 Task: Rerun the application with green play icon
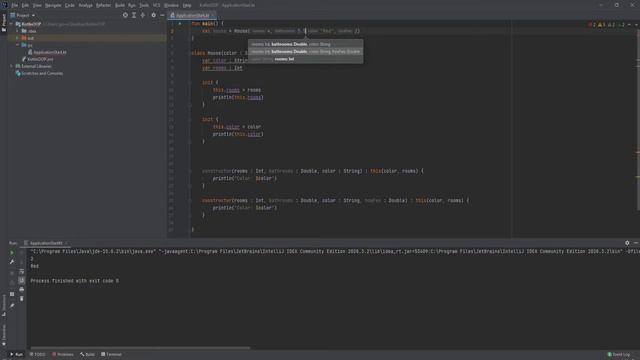12,253
